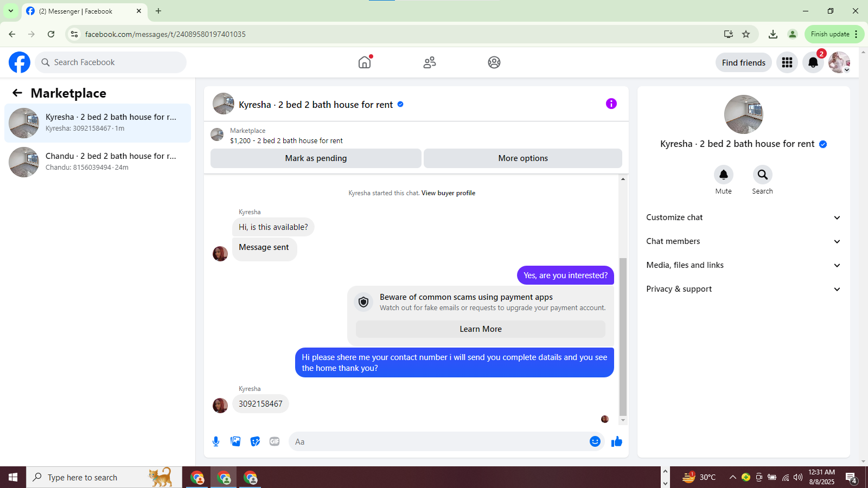Open the listing thumbnail in Marketplace header
868x488 pixels.
pyautogui.click(x=217, y=134)
